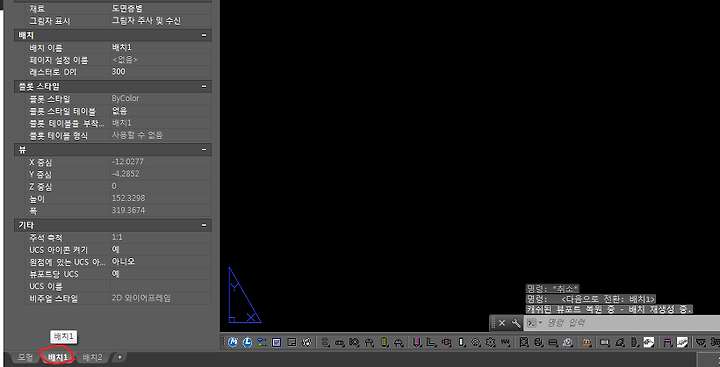Select the red centerline shaft toolbar icon
Viewport: 720px width, 367px height.
click(x=446, y=342)
